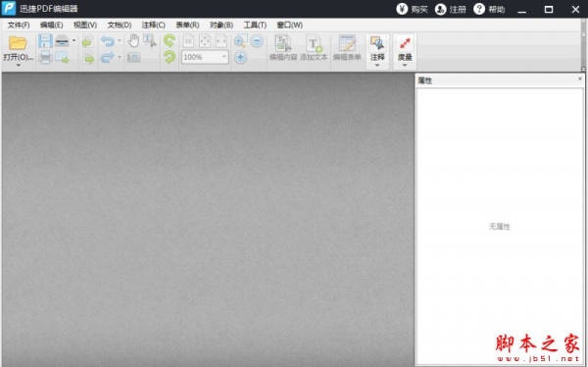Click the Fit Width icon

pyautogui.click(x=221, y=41)
